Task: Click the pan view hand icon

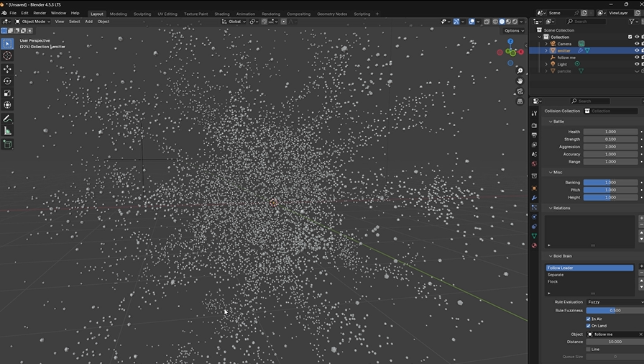Action: pos(520,81)
